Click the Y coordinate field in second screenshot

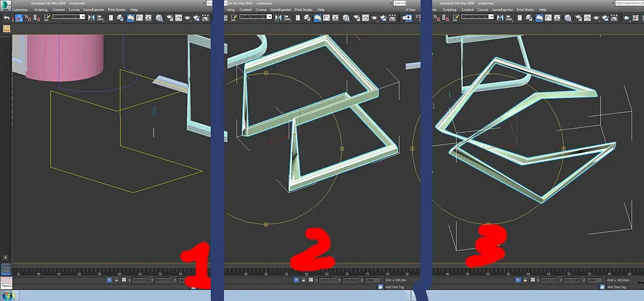349,280
